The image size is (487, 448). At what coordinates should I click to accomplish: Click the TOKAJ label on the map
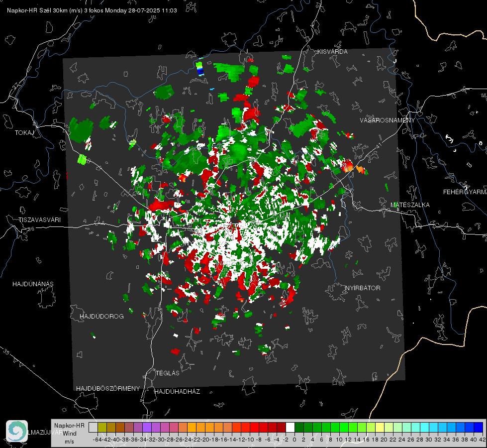click(x=24, y=133)
